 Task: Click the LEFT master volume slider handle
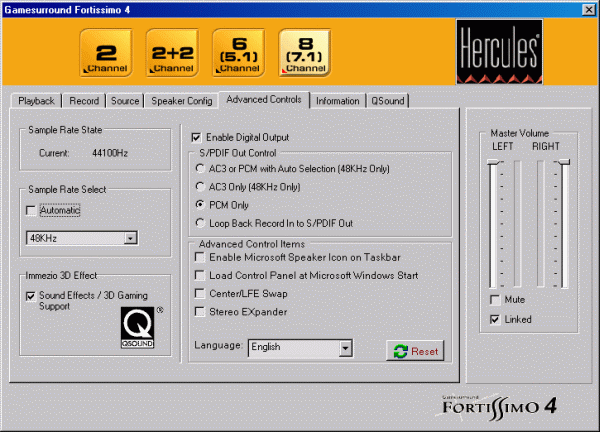point(494,162)
